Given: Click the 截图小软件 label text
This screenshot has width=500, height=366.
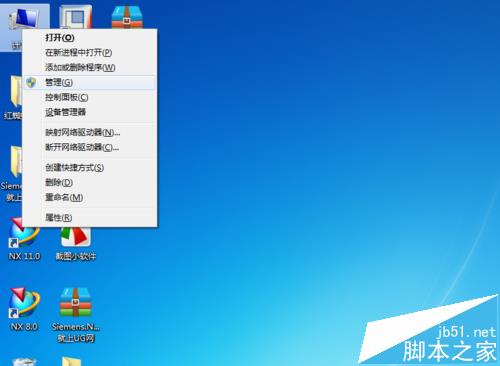Looking at the screenshot, I should 76,256.
